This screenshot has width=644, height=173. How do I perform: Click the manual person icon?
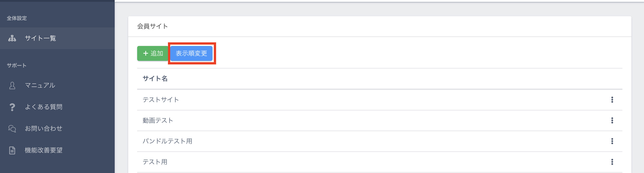[12, 85]
